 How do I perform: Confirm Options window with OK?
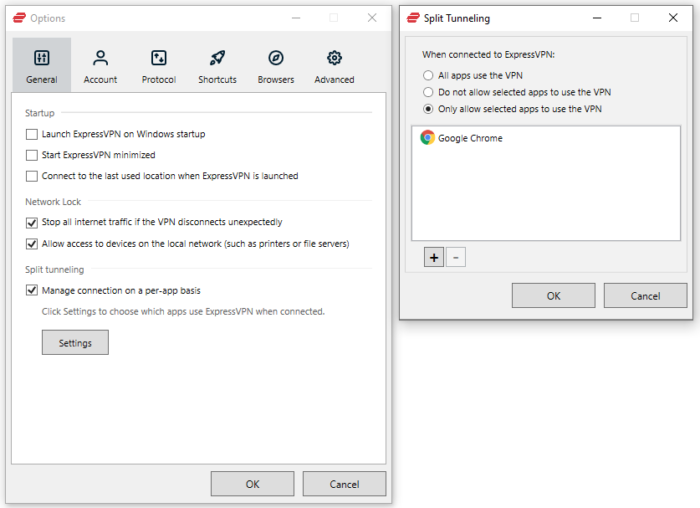click(x=252, y=484)
